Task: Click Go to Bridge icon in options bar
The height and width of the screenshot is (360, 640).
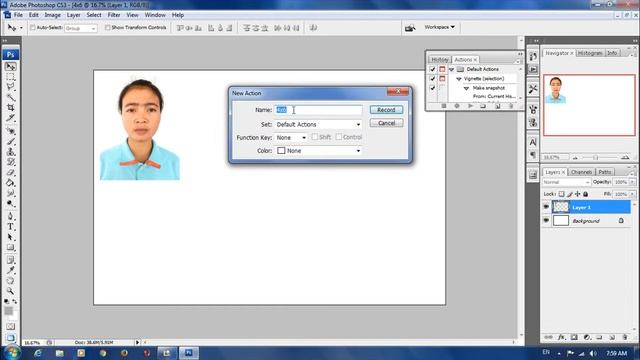Action: 410,28
